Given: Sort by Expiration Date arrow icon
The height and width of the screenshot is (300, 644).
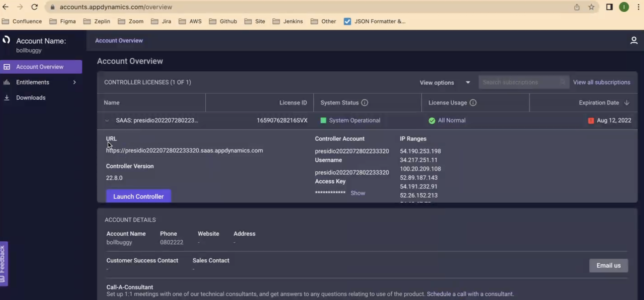Looking at the screenshot, I should (626, 103).
